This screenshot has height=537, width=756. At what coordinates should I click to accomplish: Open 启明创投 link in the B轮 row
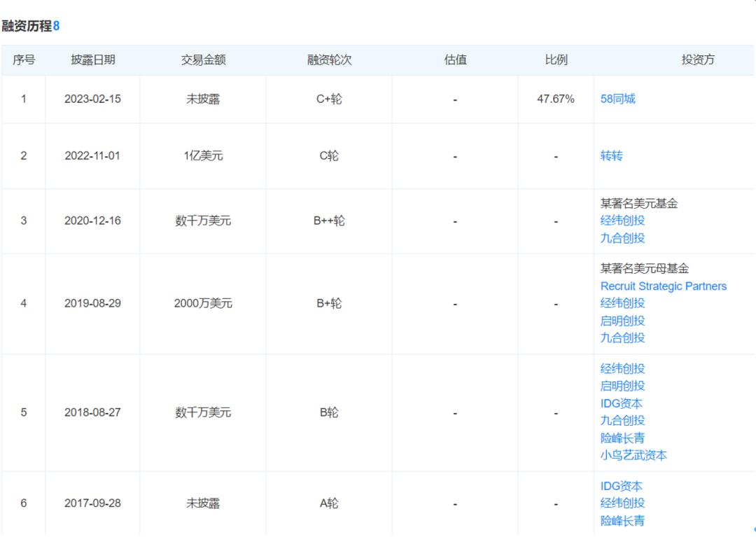click(622, 386)
